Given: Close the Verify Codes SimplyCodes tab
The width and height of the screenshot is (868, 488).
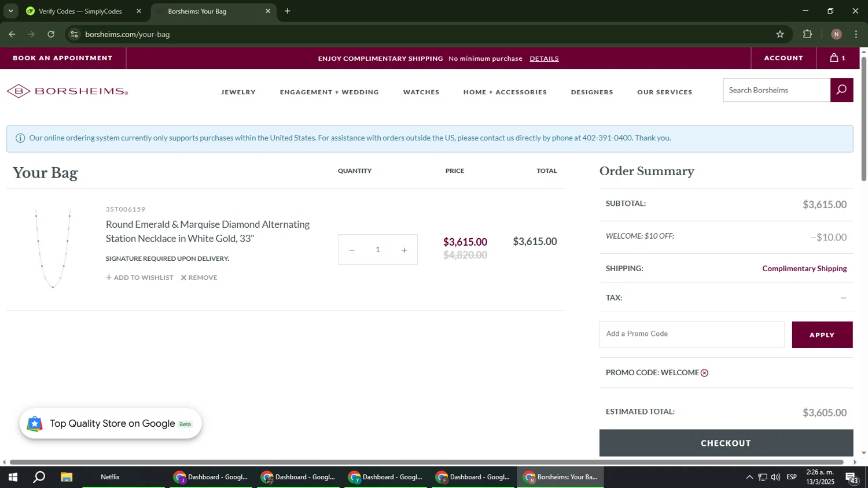Looking at the screenshot, I should click(x=138, y=11).
